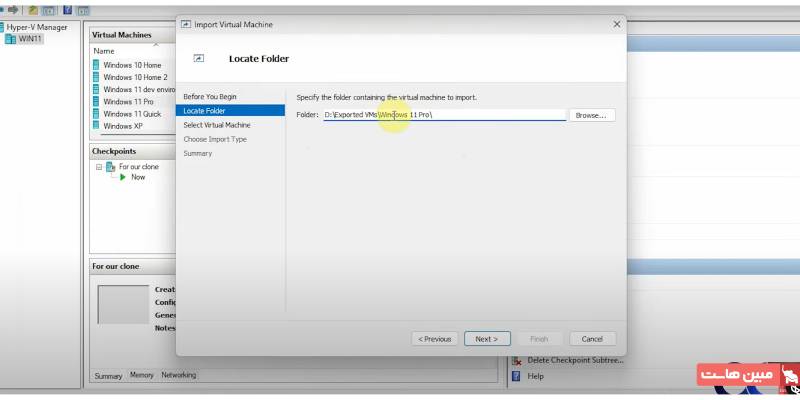Screen dimensions: 800x400
Task: Toggle the show/hide action pane toolbar icon
Action: [x=83, y=10]
